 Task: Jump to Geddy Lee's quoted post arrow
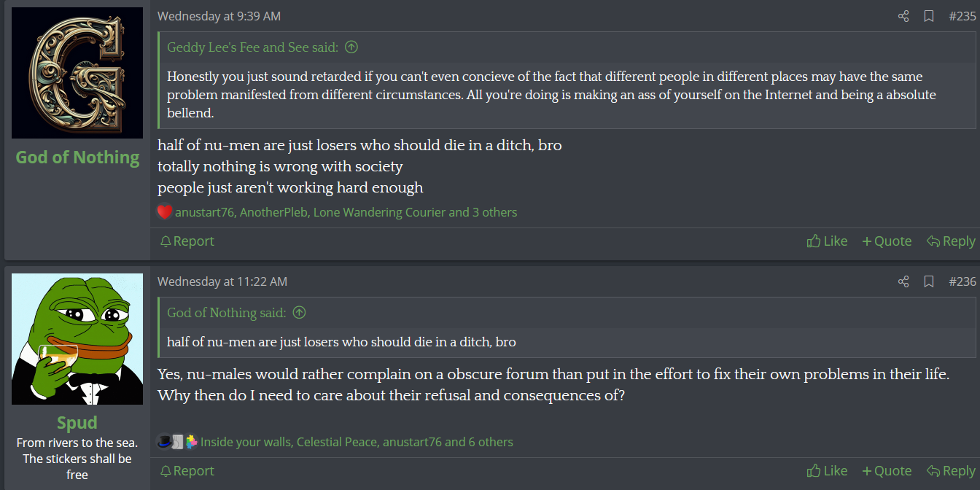click(351, 47)
